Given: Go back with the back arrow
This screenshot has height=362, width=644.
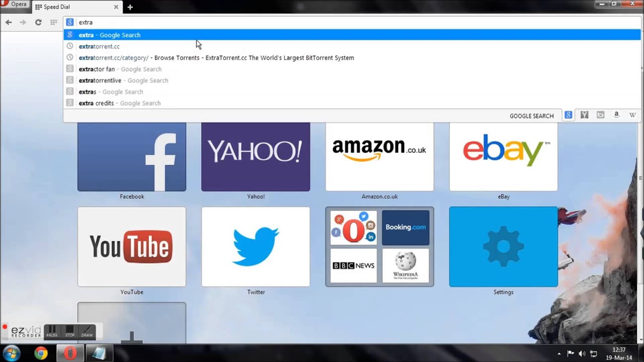Looking at the screenshot, I should point(9,22).
